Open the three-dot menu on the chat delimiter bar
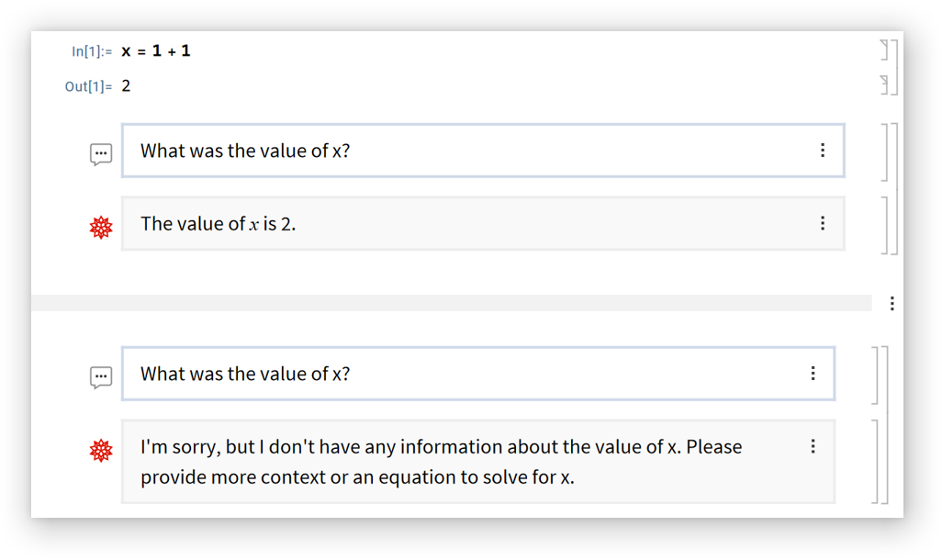 (892, 303)
